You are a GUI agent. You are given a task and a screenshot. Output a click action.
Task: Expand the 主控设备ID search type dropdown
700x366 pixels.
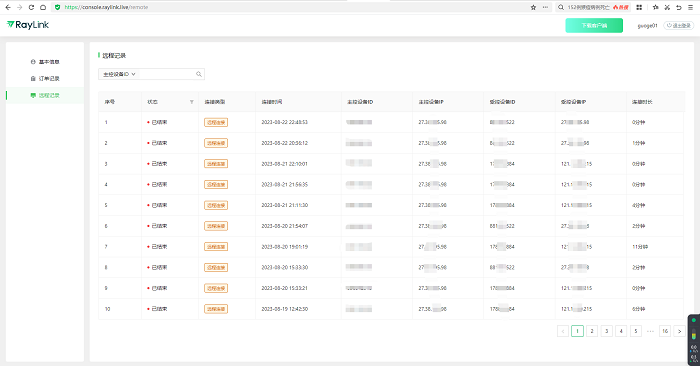tap(119, 74)
